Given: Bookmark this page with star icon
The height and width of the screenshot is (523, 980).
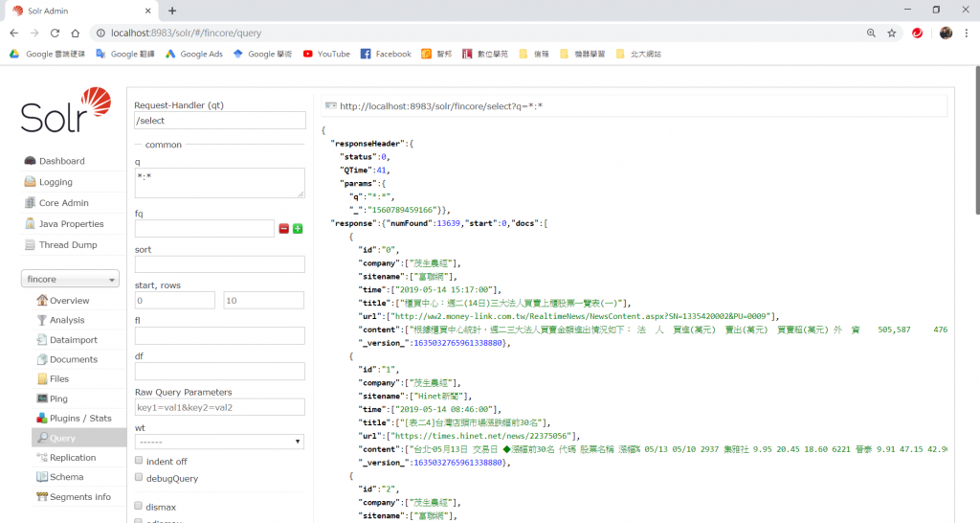Looking at the screenshot, I should 892,34.
